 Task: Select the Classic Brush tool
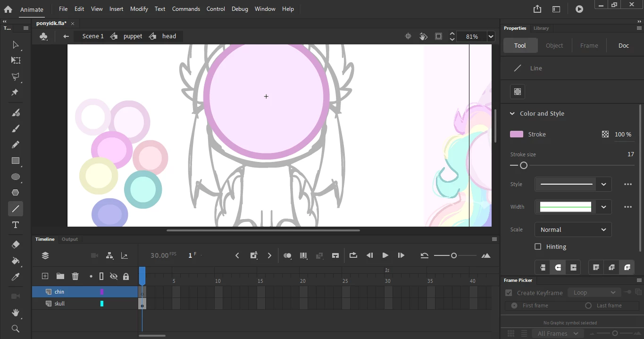click(16, 128)
